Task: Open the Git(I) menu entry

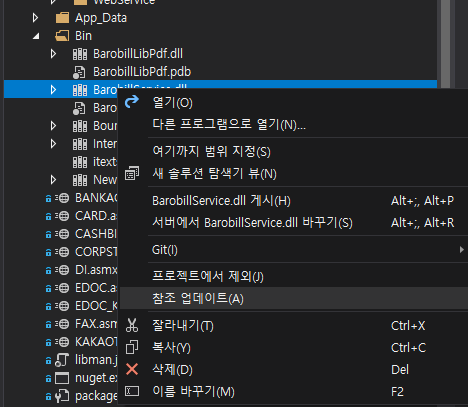Action: 293,250
